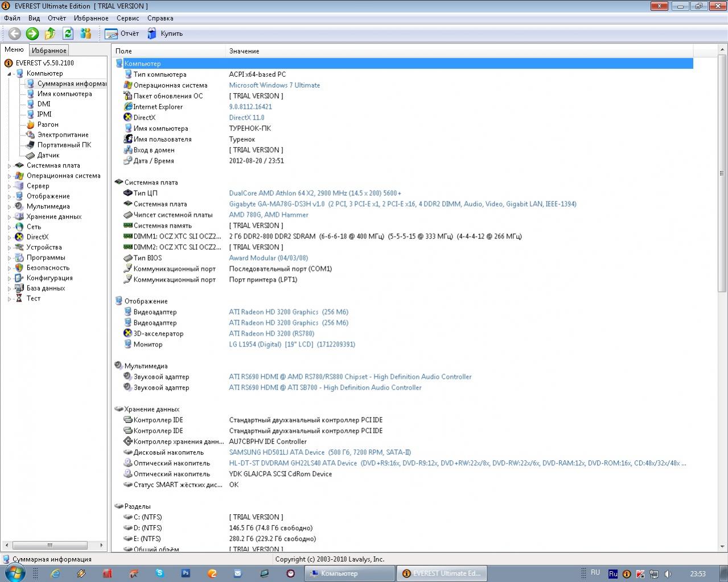Select the Конфигурация icon in the tree
Screen dimensions: 728x582
(x=19, y=278)
